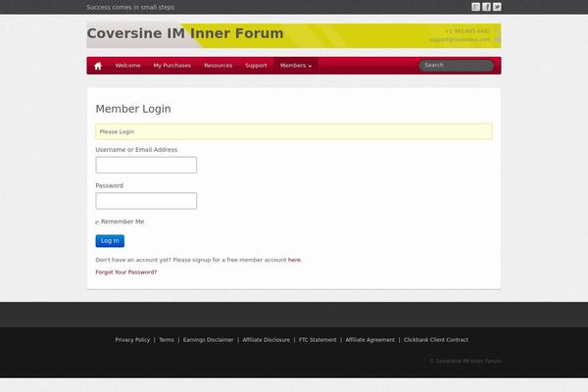Follow the 'here' signup link
Image resolution: width=588 pixels, height=392 pixels.
[x=294, y=260]
